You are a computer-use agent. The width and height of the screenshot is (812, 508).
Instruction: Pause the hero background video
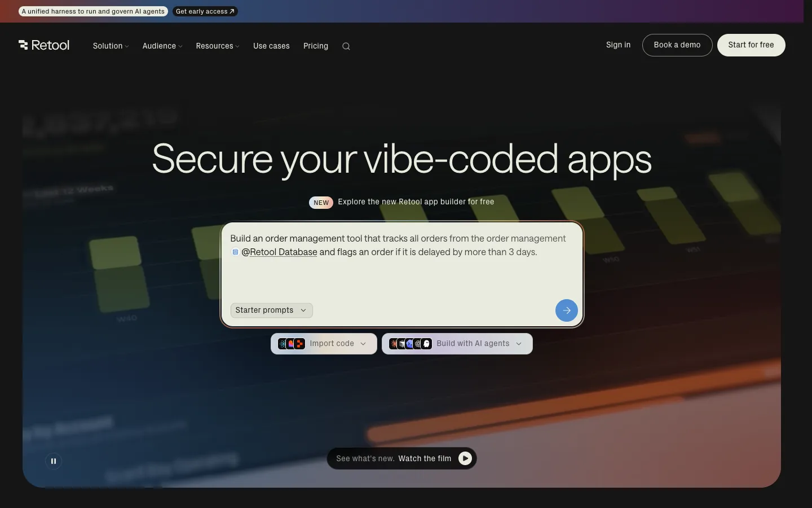point(54,461)
